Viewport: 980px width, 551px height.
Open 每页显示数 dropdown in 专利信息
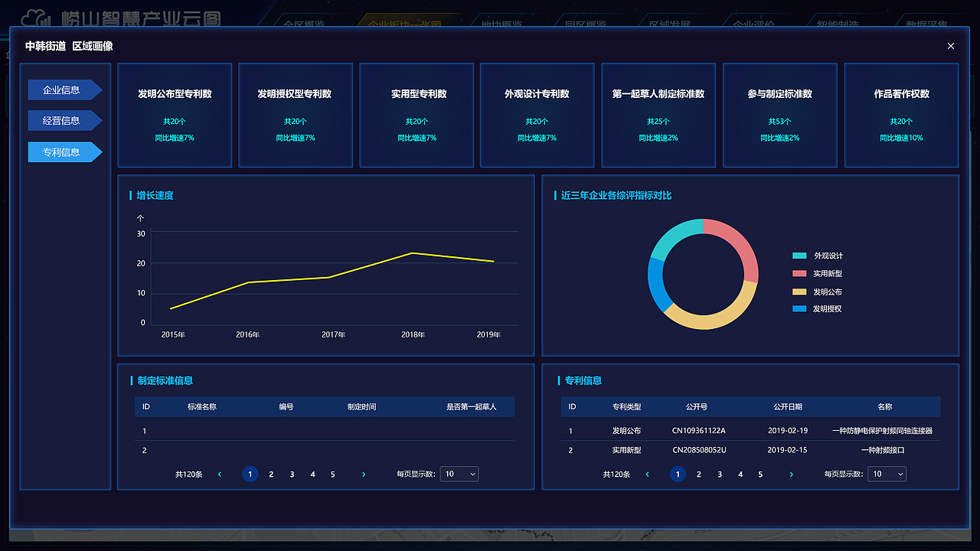(887, 474)
